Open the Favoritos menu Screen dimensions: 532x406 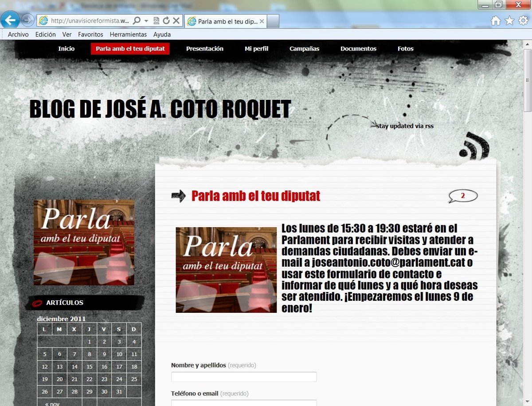[90, 35]
